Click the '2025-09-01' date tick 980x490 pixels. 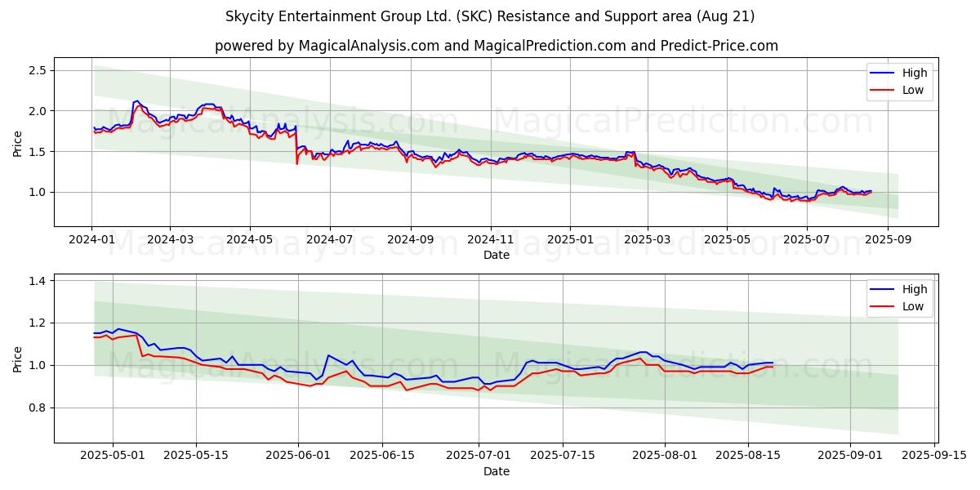point(851,457)
